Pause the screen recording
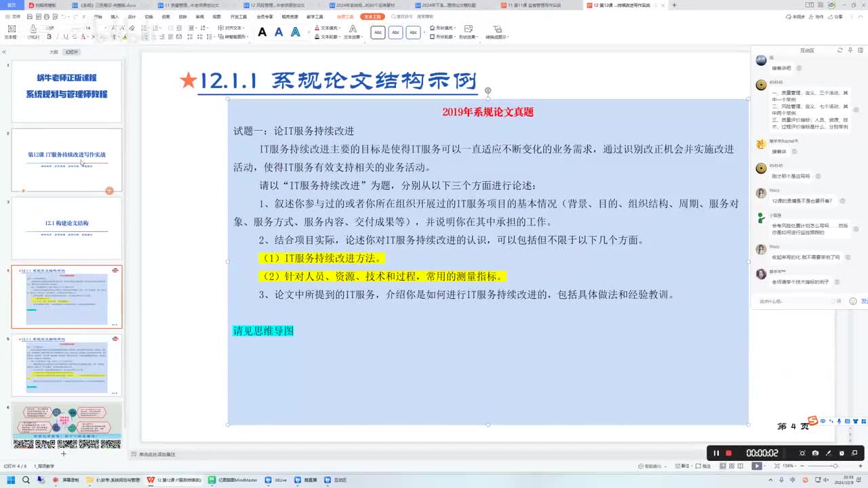 point(716,453)
